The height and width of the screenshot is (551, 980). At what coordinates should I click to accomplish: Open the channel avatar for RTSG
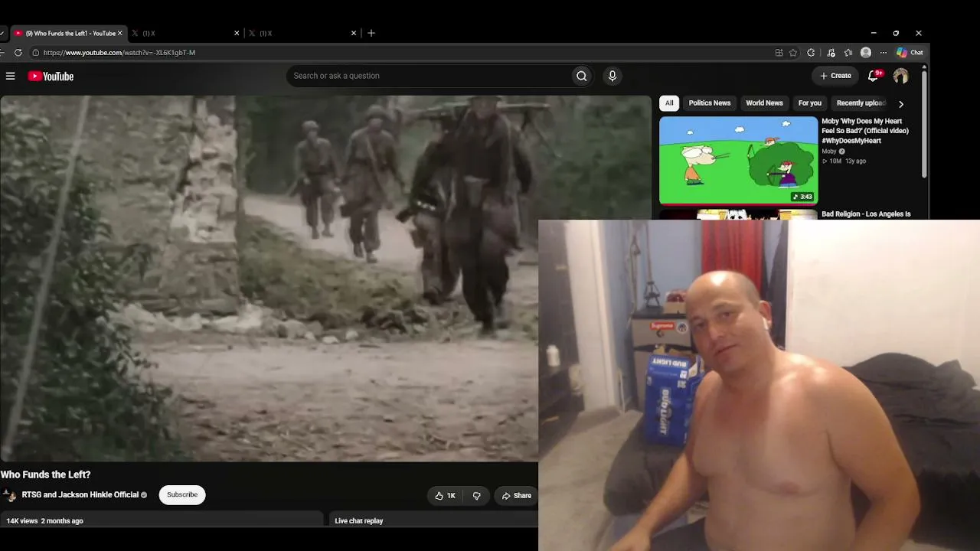coord(9,495)
